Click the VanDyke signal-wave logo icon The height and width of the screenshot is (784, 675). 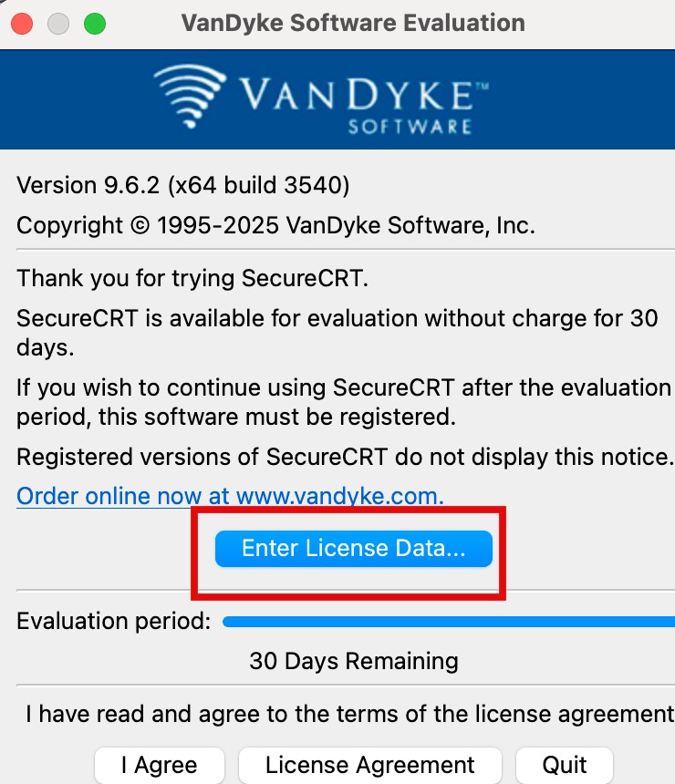coord(190,96)
